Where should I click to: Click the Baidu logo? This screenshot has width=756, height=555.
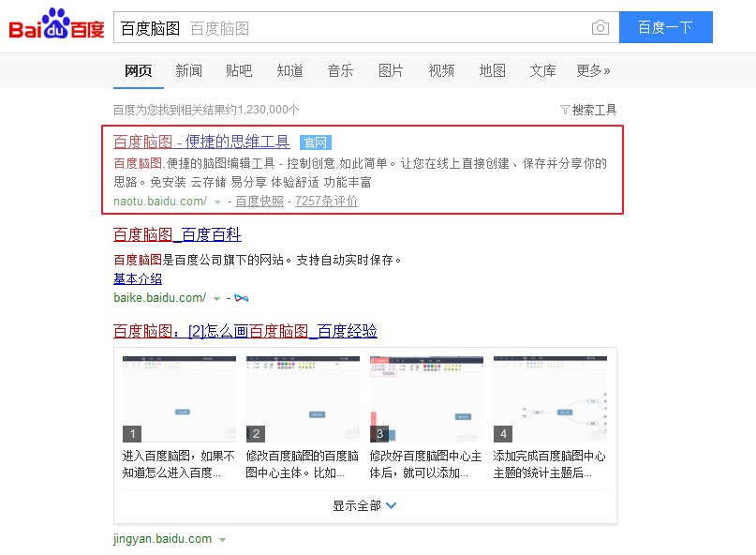[x=56, y=24]
